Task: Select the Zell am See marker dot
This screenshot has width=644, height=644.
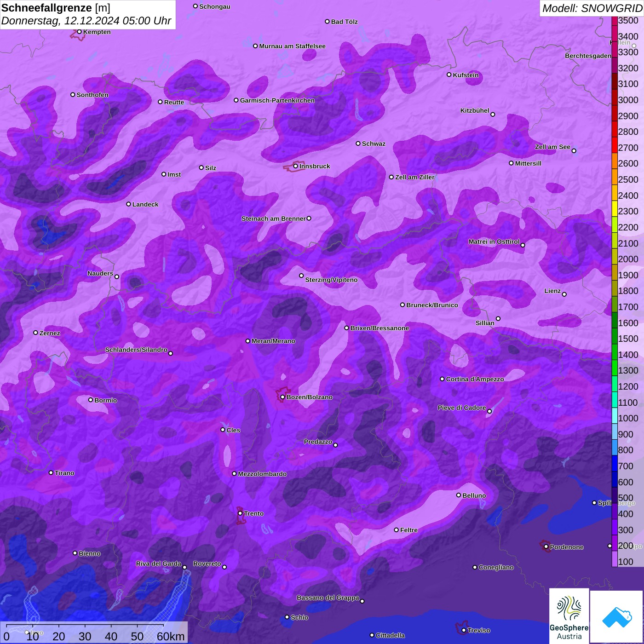Action: coord(574,150)
